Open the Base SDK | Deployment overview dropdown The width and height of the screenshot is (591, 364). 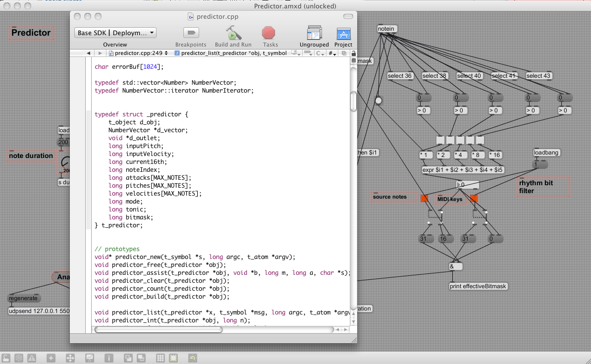coord(115,33)
